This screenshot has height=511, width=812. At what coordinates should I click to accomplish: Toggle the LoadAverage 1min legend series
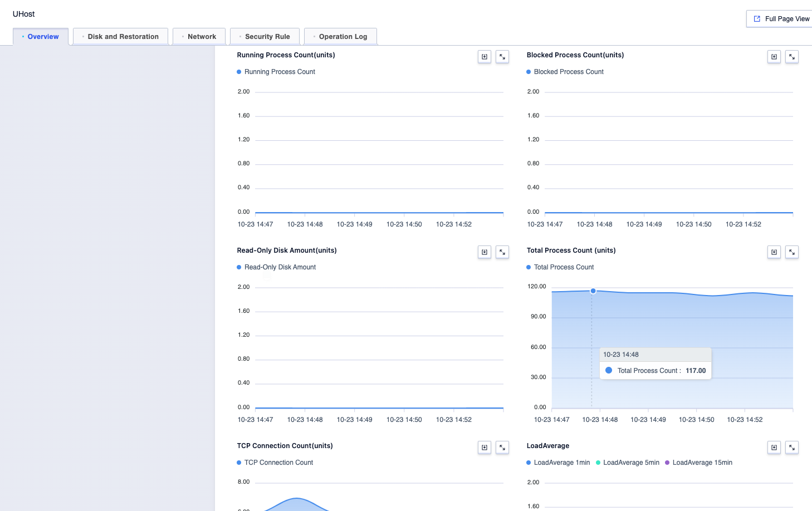pos(558,463)
